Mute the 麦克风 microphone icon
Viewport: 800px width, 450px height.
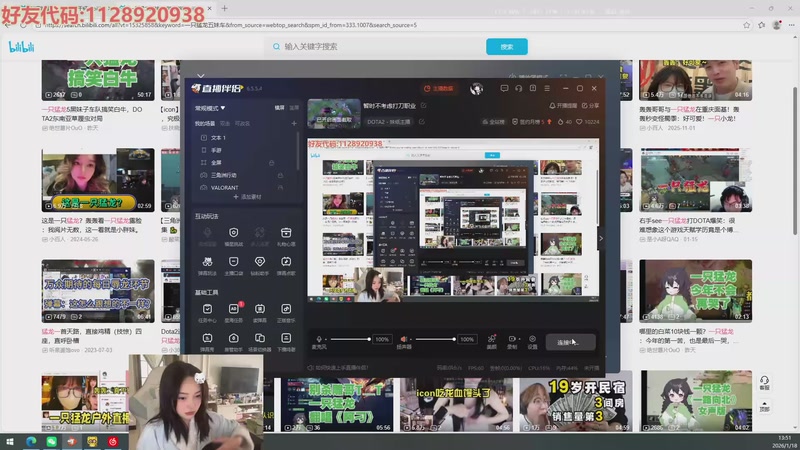tap(319, 339)
